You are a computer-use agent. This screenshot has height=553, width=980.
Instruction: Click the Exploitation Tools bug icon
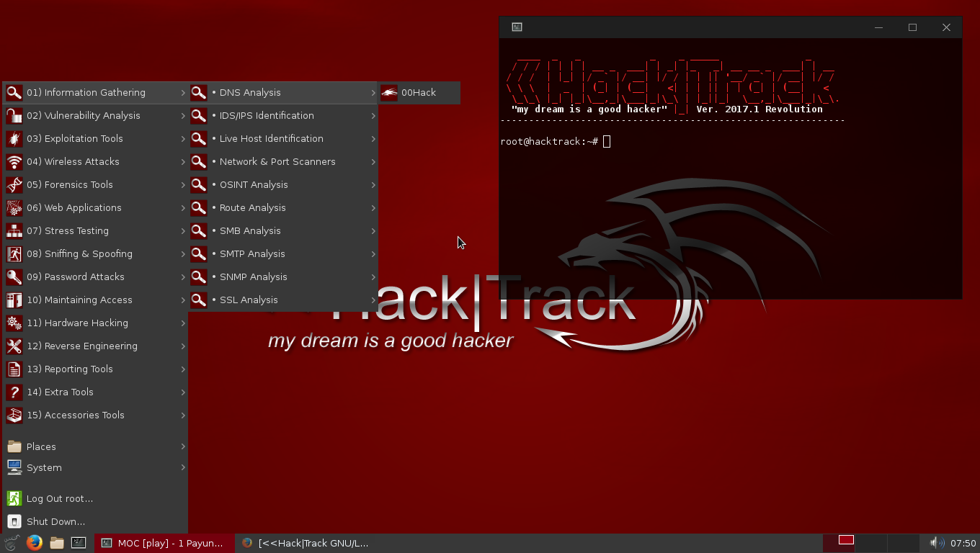(x=14, y=138)
